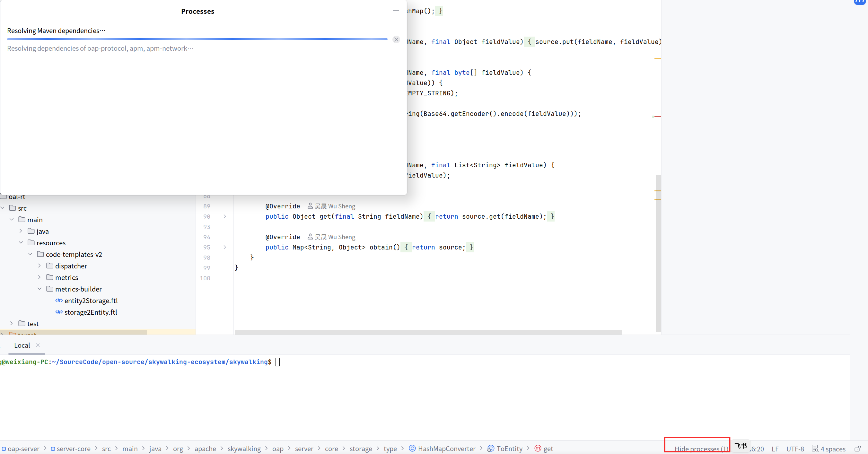
Task: Unfold the obtain method at line 95
Action: (225, 247)
